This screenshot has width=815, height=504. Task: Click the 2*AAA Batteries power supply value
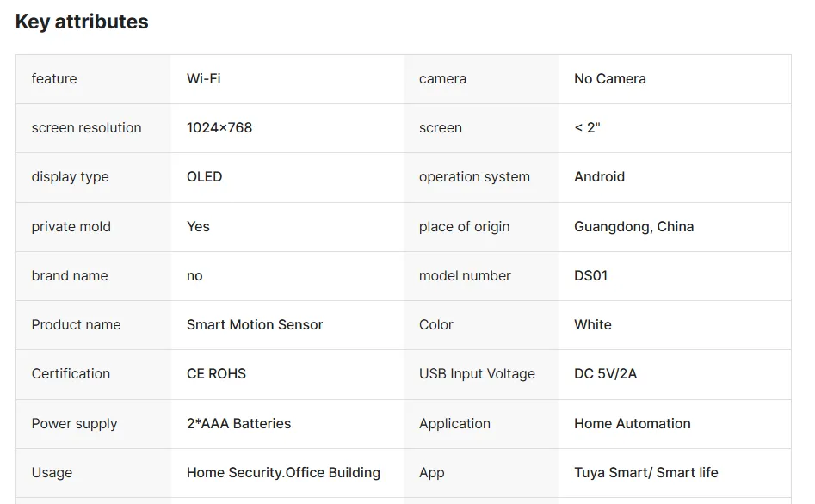click(238, 424)
